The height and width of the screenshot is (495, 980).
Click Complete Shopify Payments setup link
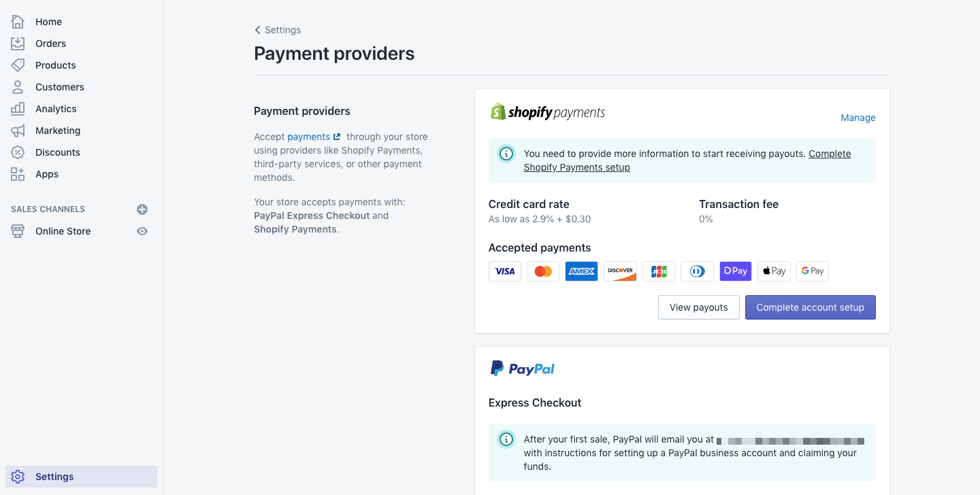pyautogui.click(x=687, y=160)
